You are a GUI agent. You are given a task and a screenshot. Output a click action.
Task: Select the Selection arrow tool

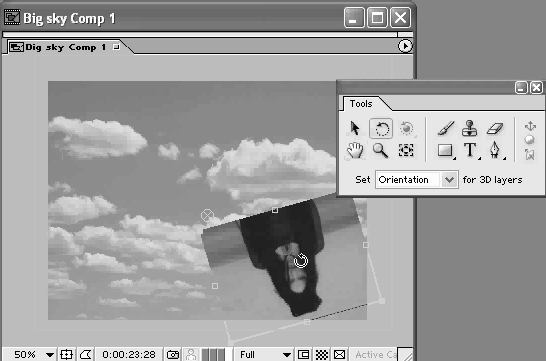354,128
